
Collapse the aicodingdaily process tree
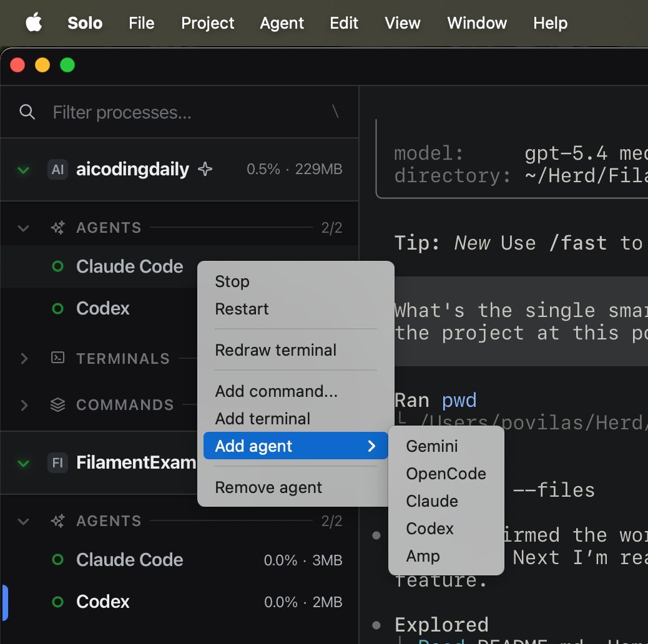[23, 168]
